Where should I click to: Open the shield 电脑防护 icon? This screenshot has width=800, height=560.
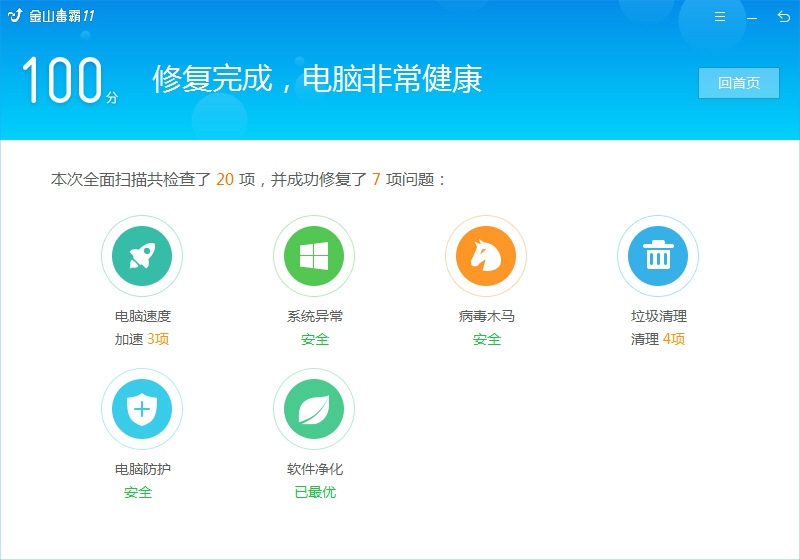point(142,409)
